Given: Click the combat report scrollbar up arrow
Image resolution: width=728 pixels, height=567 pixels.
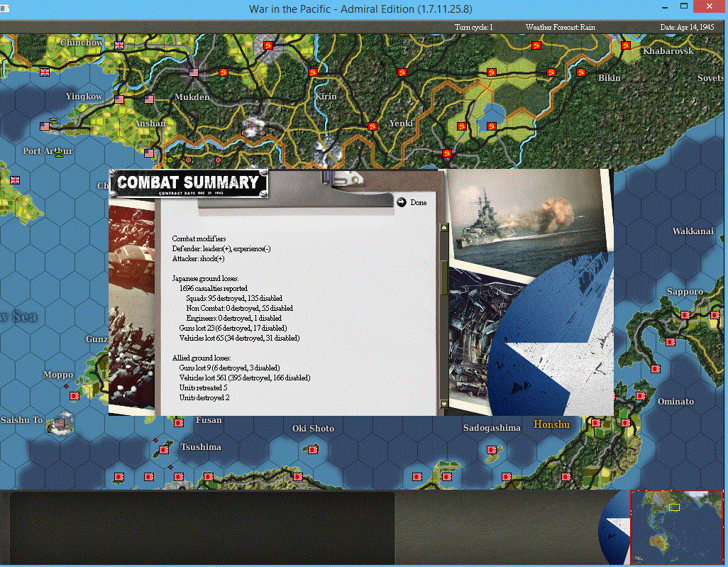Looking at the screenshot, I should [x=444, y=228].
